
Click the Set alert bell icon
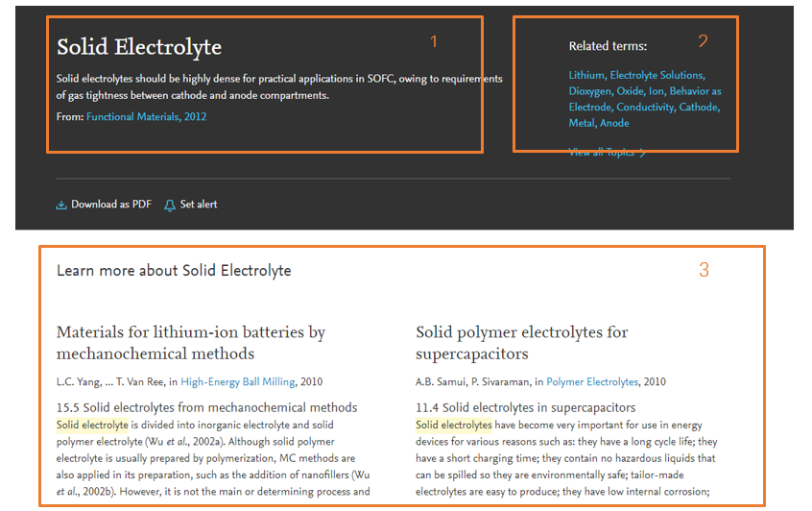170,205
